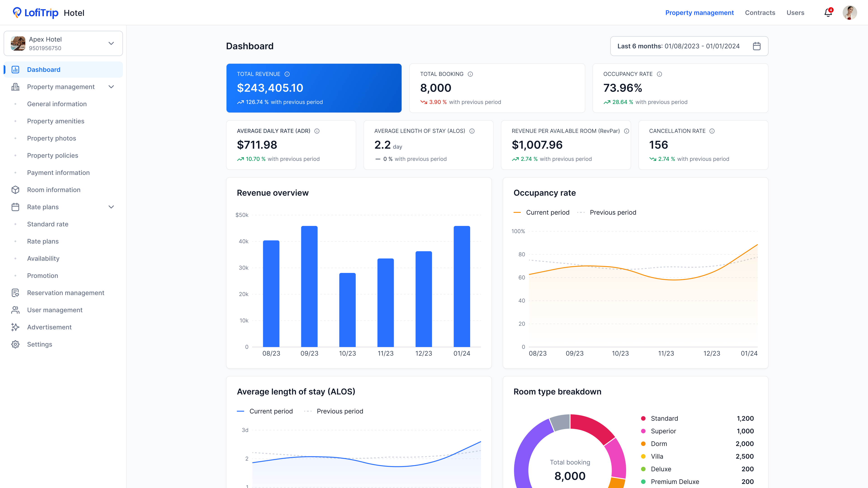Open Room information in sidebar
The image size is (868, 488).
54,190
